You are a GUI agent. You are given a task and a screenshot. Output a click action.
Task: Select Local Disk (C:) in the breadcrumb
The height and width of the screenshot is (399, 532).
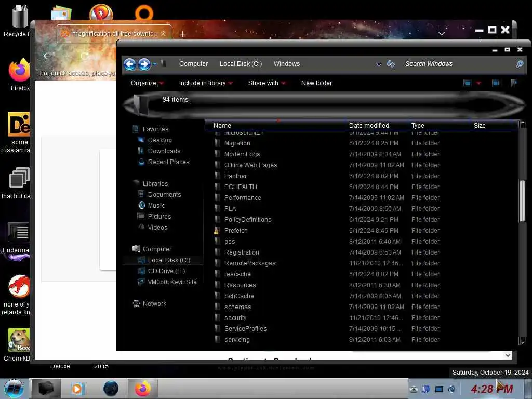tap(241, 64)
